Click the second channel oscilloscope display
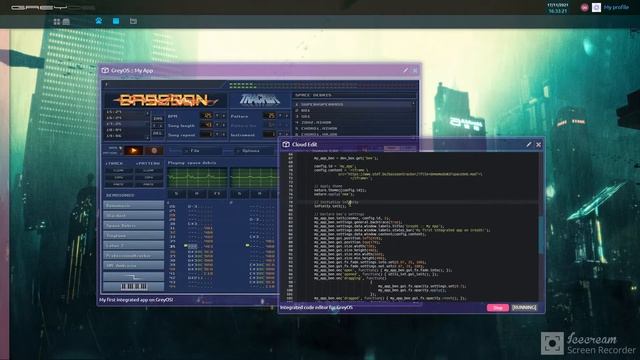Image resolution: width=640 pixels, height=360 pixels. (x=255, y=178)
